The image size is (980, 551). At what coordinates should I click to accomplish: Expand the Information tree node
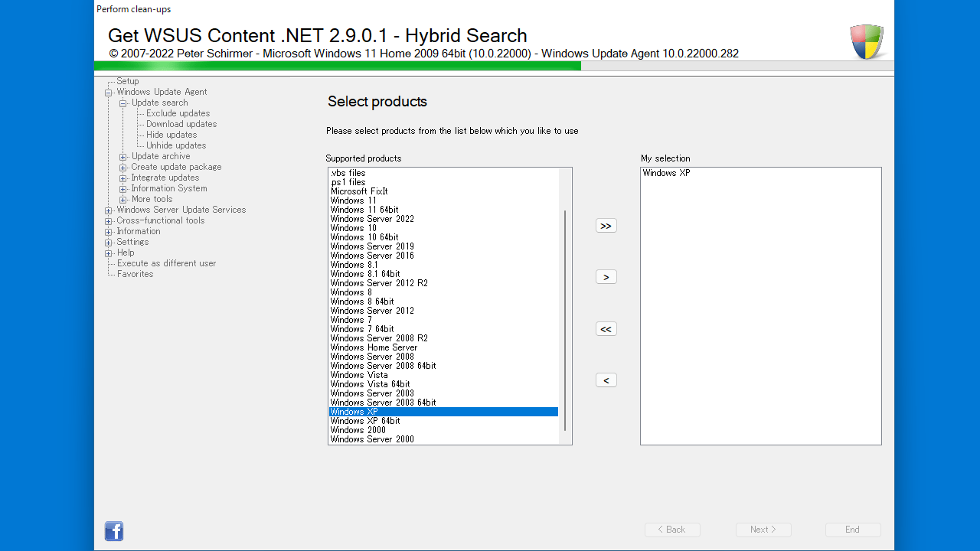[109, 232]
